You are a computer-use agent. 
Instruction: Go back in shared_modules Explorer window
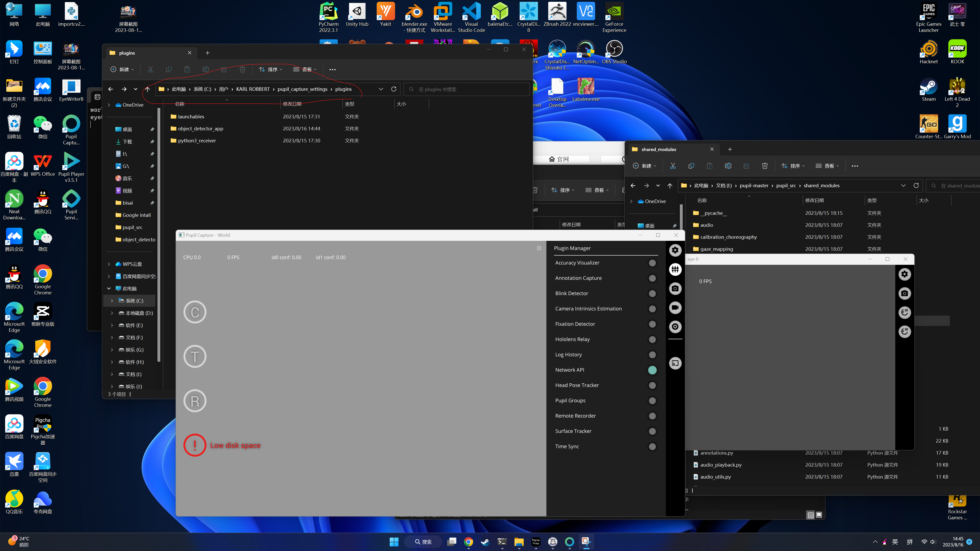coord(633,185)
